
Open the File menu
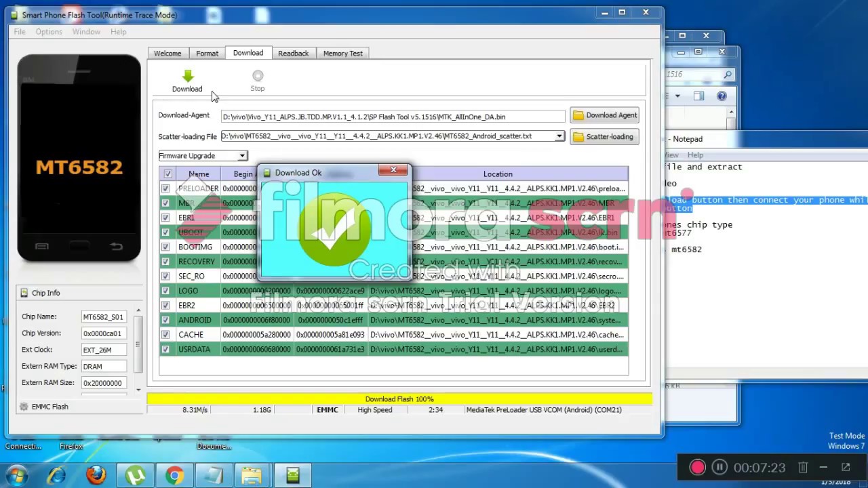pyautogui.click(x=20, y=32)
